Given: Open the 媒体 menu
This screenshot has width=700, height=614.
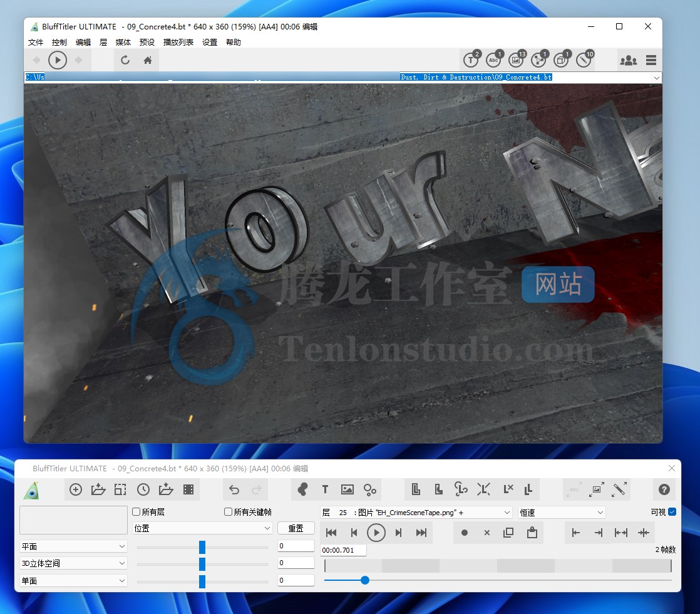Looking at the screenshot, I should point(123,43).
